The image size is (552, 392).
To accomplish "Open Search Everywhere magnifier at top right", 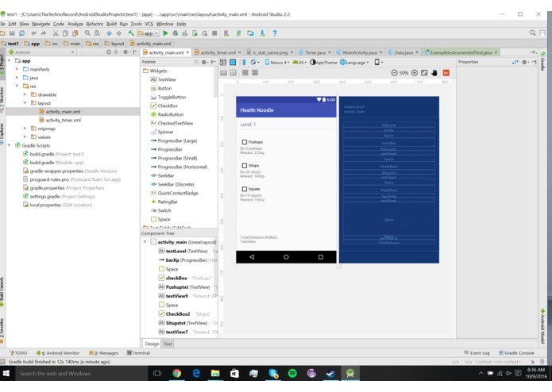I will point(533,33).
